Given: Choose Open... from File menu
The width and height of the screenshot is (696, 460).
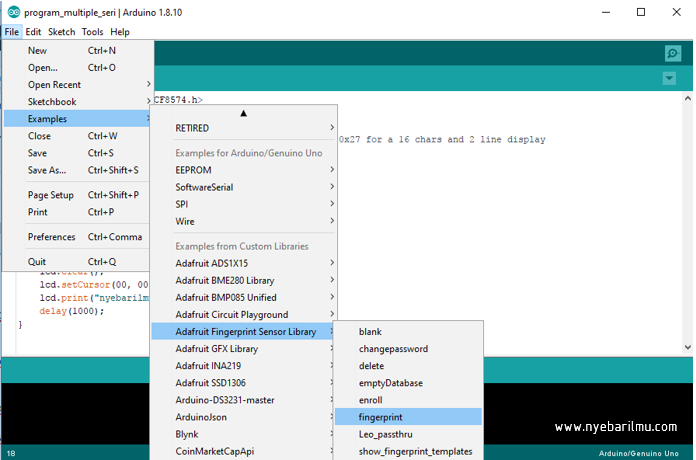Looking at the screenshot, I should (x=77, y=68).
